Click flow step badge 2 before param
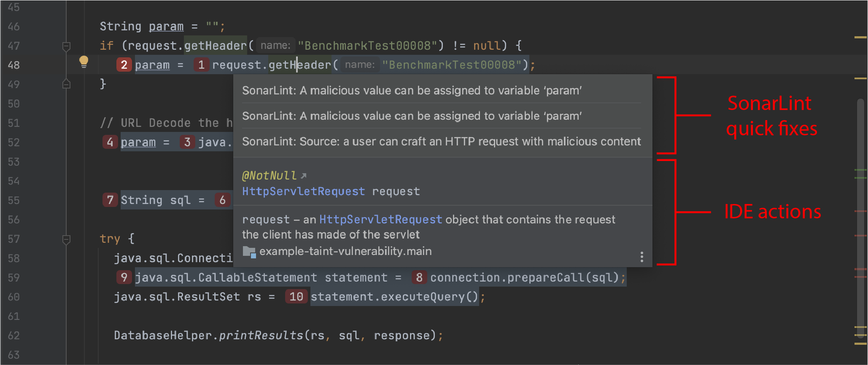 coord(124,65)
